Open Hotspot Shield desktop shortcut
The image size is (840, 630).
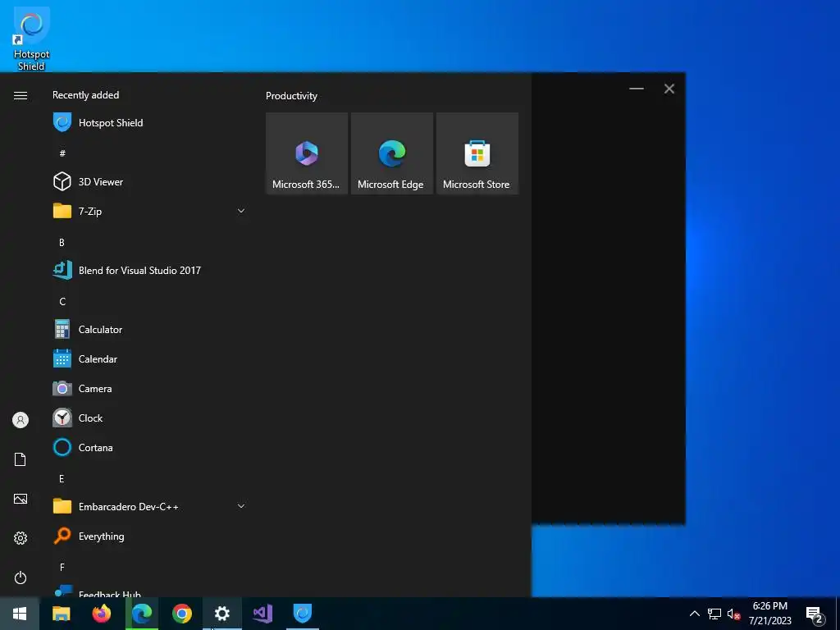(x=31, y=39)
